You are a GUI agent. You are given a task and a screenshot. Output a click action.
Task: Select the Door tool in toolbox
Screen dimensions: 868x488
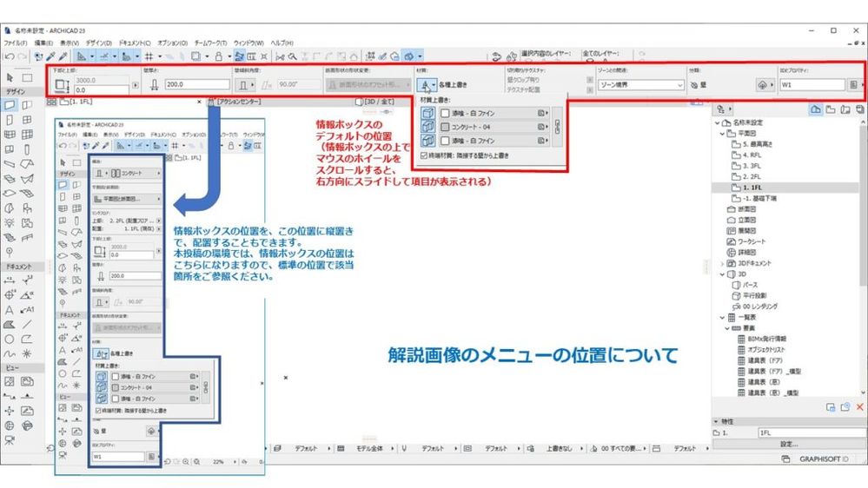point(10,120)
